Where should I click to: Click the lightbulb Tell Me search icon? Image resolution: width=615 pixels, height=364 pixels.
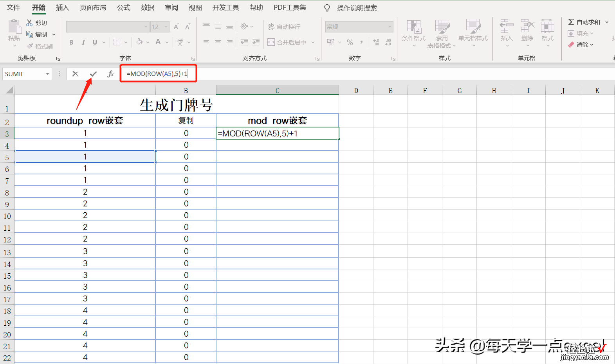tap(327, 8)
